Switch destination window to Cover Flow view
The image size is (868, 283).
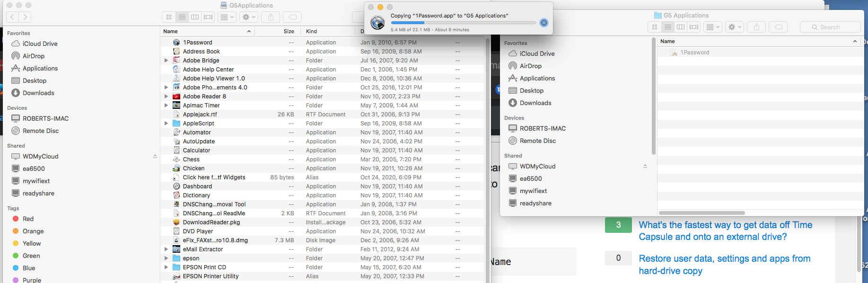coord(694,27)
